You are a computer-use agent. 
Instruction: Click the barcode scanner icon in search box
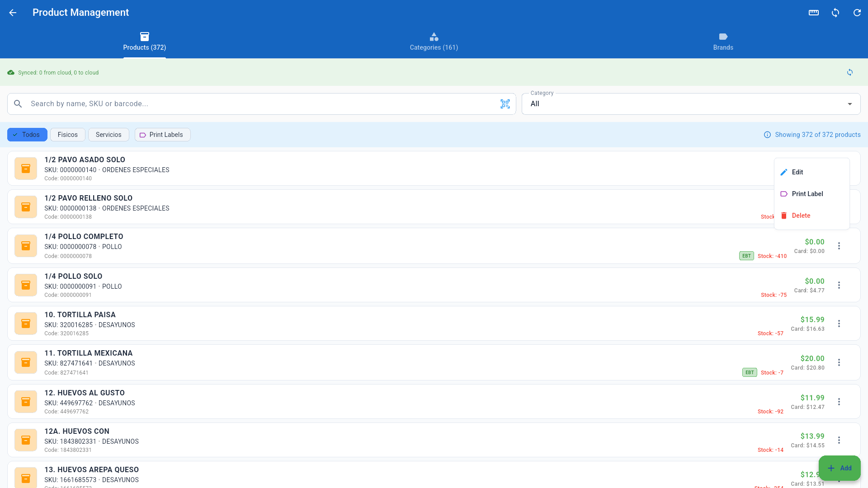[505, 104]
